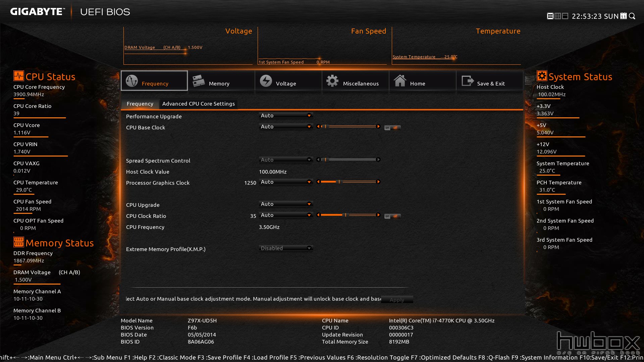Click +12V reading 12.096V
Viewport: 644px width, 362px height.
click(547, 152)
